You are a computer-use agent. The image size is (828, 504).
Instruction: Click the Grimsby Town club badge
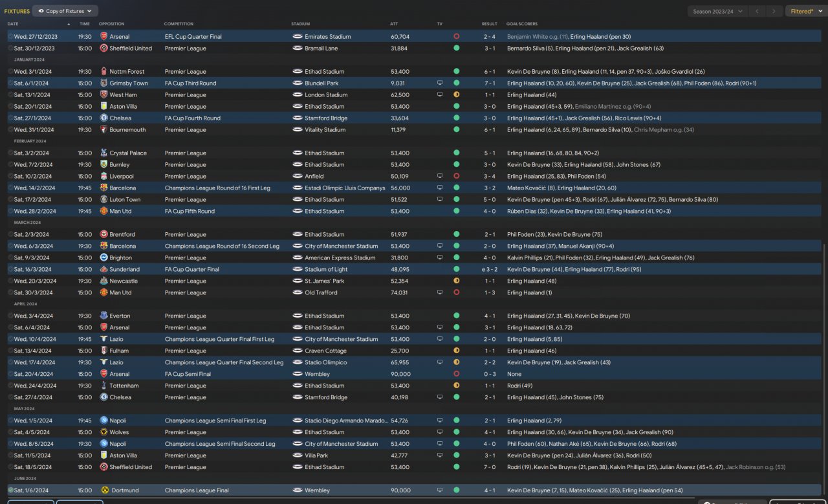[x=103, y=83]
